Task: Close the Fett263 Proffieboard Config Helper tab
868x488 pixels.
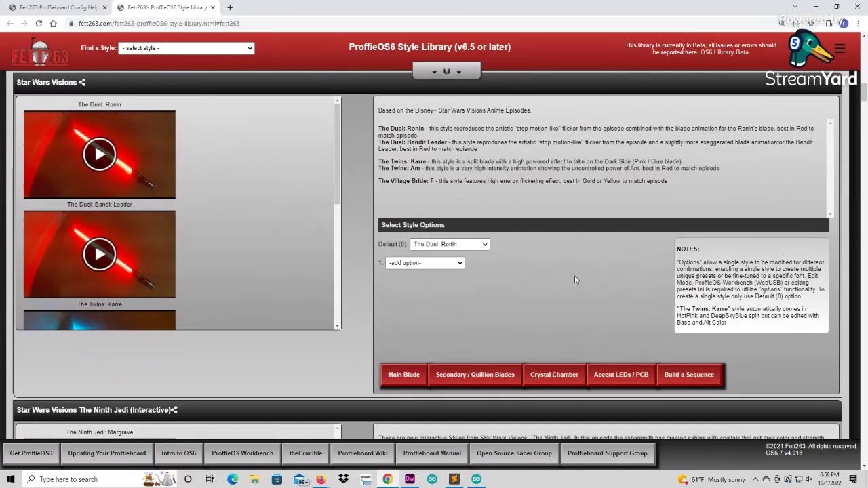Action: click(104, 7)
